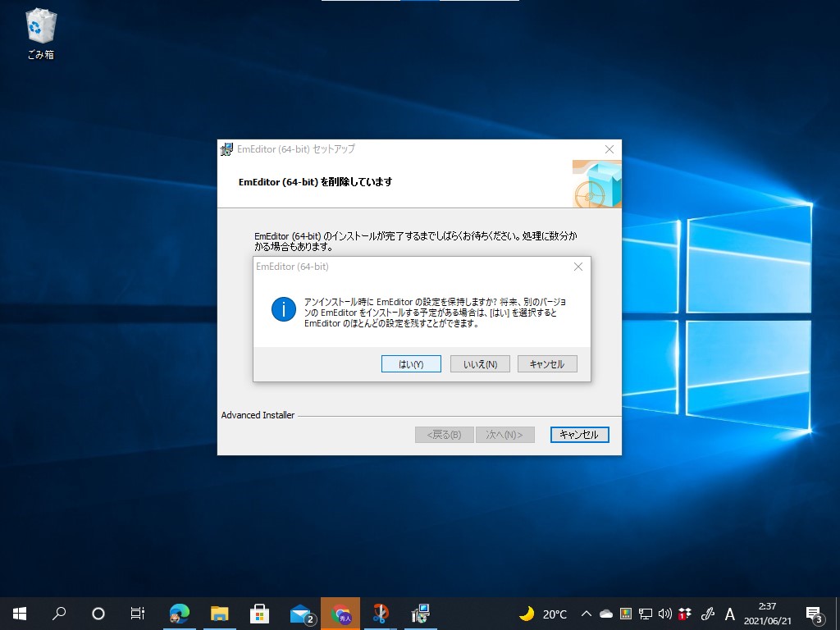Open the Windows Start menu
Image resolution: width=840 pixels, height=630 pixels.
coord(20,614)
